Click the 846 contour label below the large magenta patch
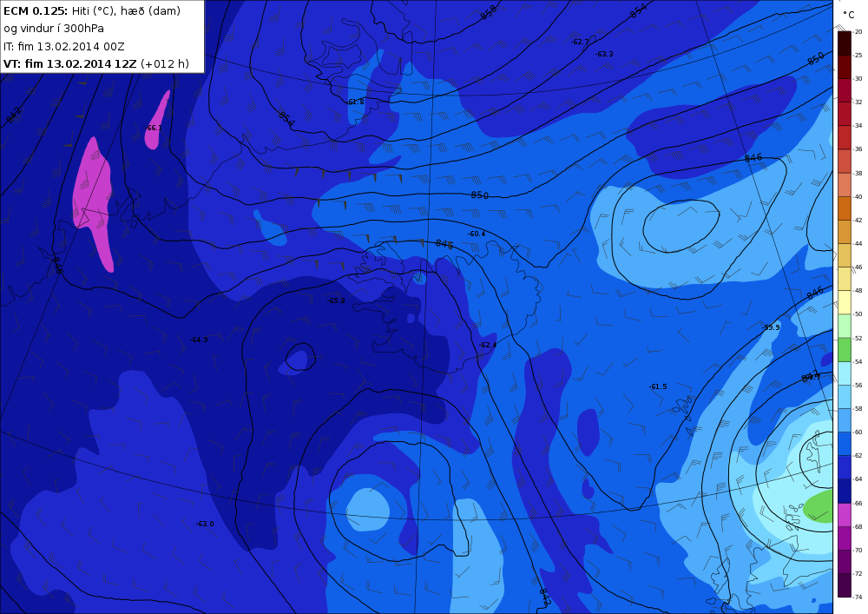The width and height of the screenshot is (868, 614). (x=57, y=265)
